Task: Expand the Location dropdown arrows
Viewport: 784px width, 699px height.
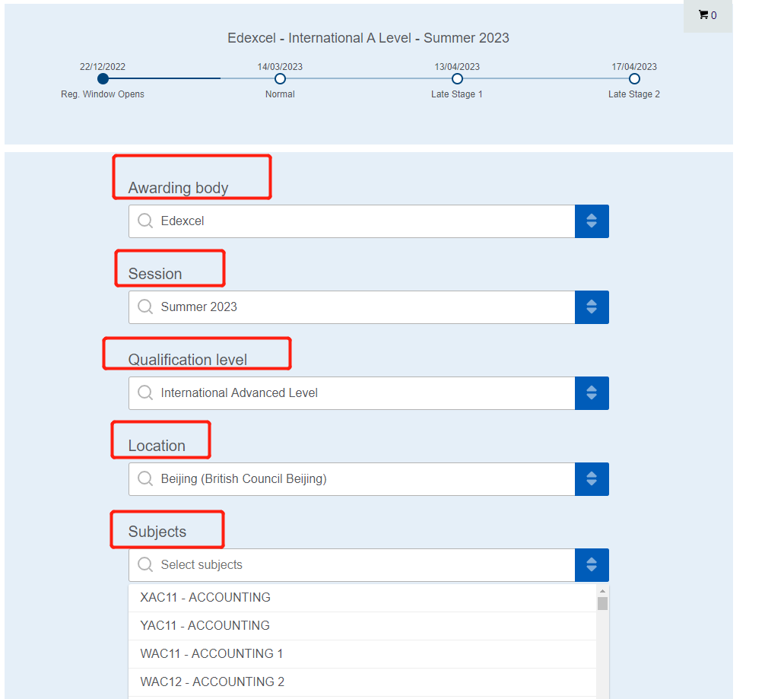Action: (592, 479)
